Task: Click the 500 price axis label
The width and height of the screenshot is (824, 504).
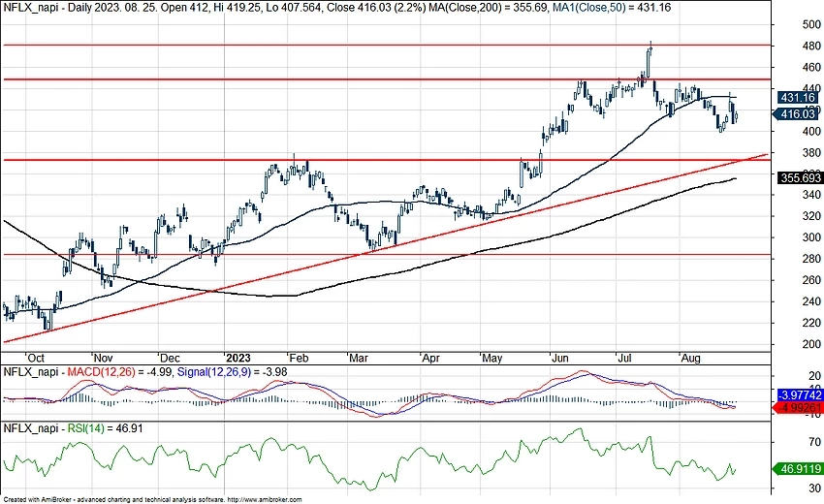Action: 811,24
